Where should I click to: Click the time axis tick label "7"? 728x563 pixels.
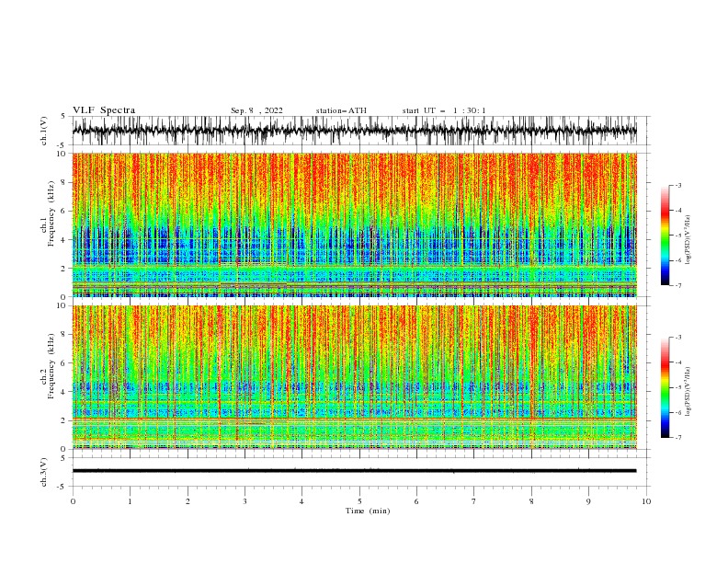click(474, 501)
